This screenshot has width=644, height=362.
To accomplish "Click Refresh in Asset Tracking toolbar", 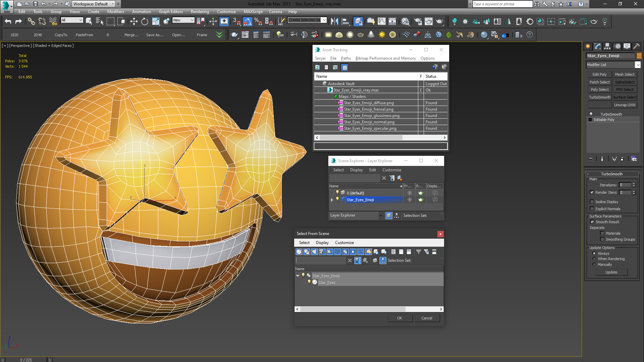I will click(317, 67).
